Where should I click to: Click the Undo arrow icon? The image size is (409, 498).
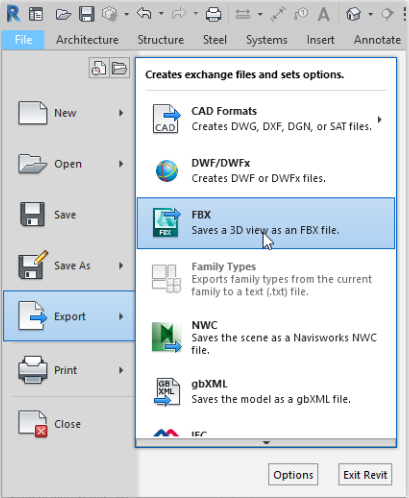tap(144, 14)
